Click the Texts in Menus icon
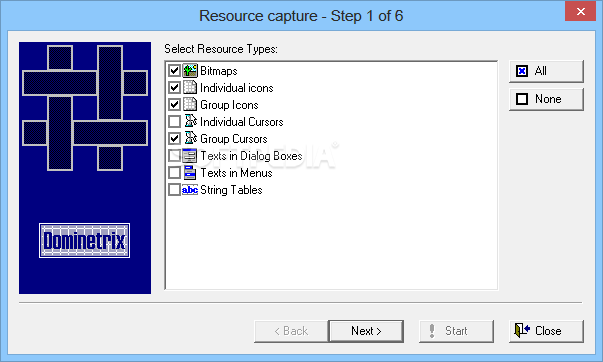 190,172
